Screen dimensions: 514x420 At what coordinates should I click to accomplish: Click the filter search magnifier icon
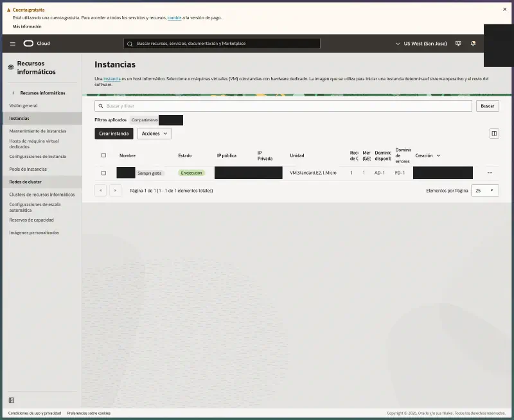tap(101, 106)
